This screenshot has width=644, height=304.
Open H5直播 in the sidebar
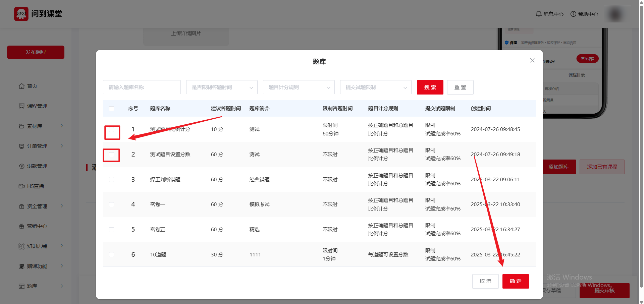(36, 186)
